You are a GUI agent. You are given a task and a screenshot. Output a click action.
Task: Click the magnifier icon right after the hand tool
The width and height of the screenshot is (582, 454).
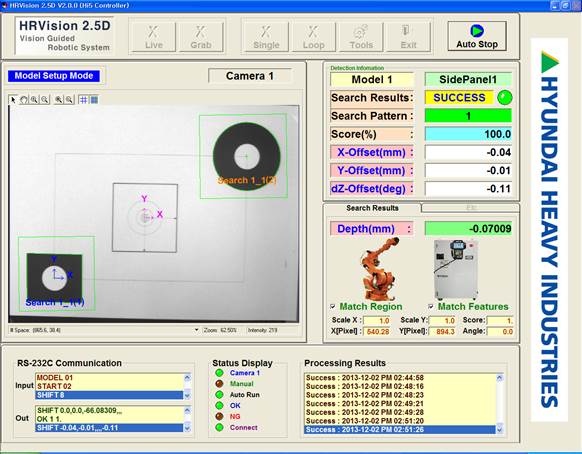click(34, 100)
